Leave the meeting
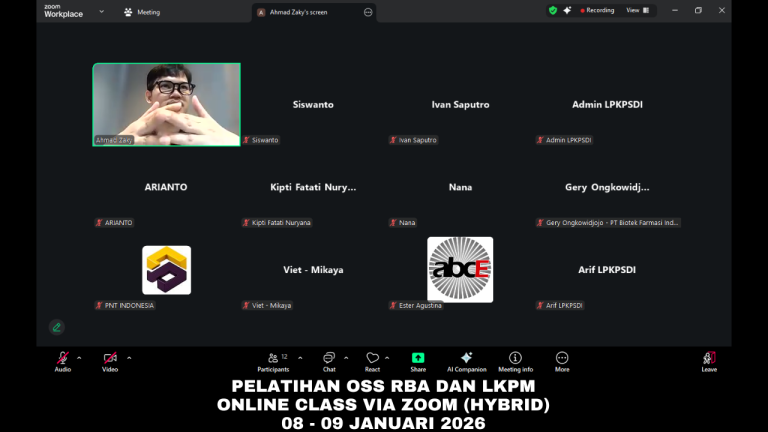768x432 pixels. (x=709, y=362)
